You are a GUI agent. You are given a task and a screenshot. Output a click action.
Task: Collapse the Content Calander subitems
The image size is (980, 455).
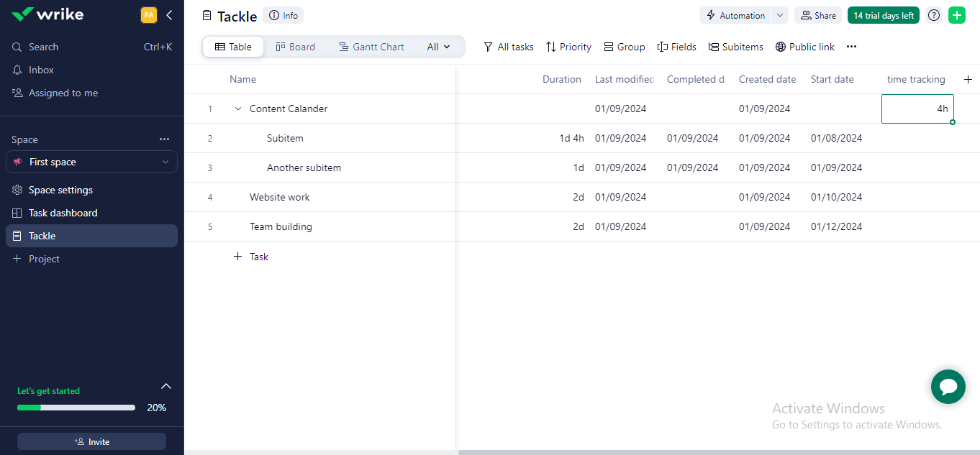click(237, 109)
